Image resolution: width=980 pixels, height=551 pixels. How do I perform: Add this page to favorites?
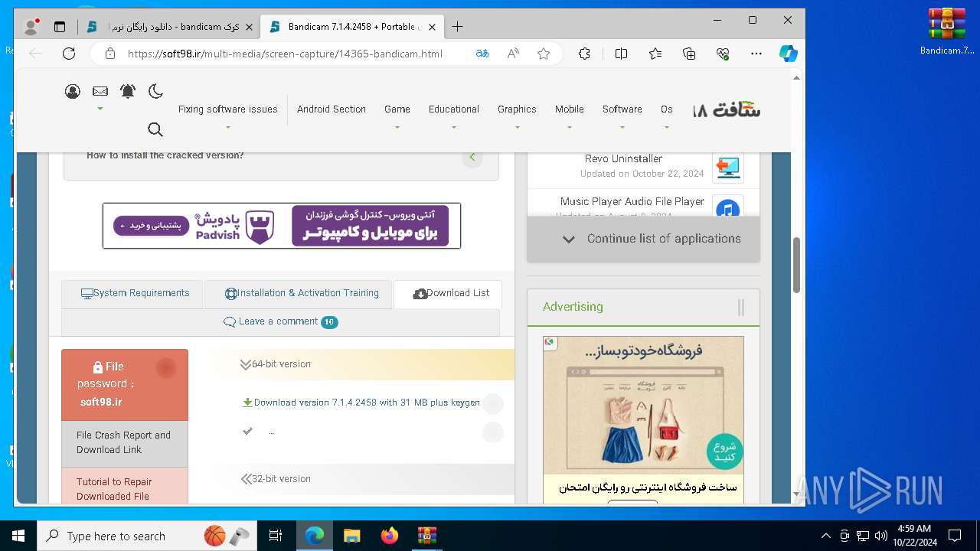click(544, 54)
